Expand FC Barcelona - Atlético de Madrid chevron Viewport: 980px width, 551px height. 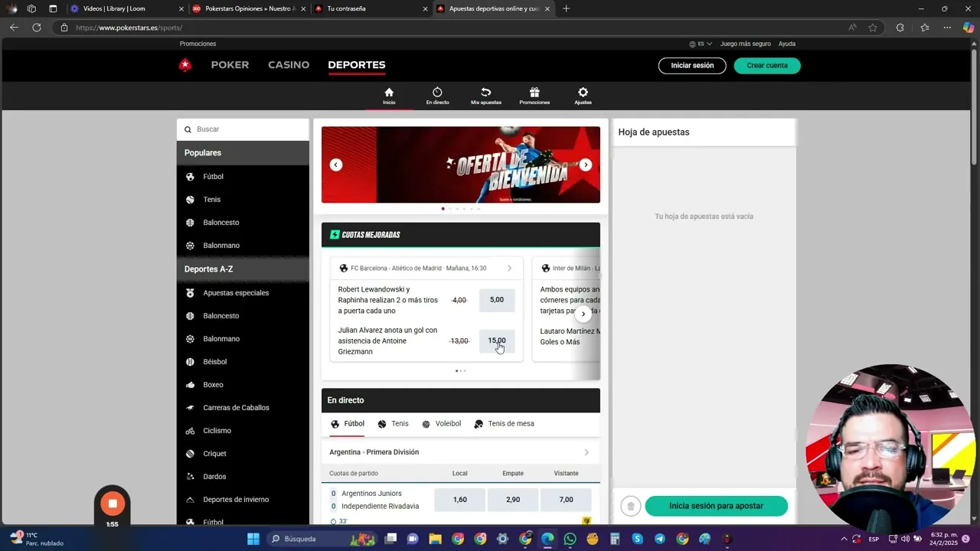[509, 269]
